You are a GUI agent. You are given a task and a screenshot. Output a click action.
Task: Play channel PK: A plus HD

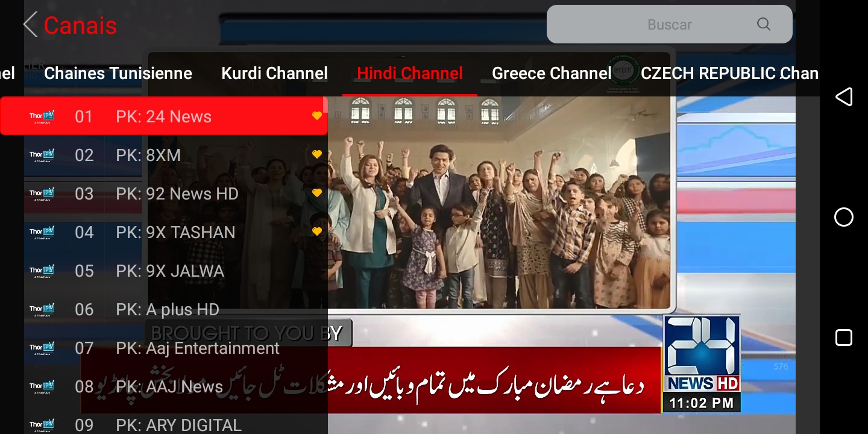[x=164, y=309]
